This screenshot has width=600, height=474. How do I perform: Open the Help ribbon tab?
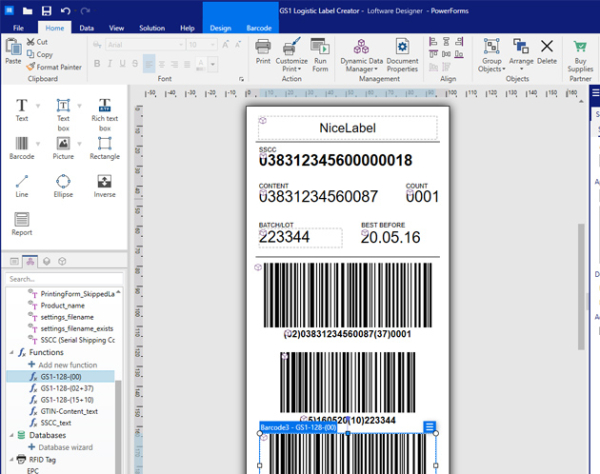187,28
